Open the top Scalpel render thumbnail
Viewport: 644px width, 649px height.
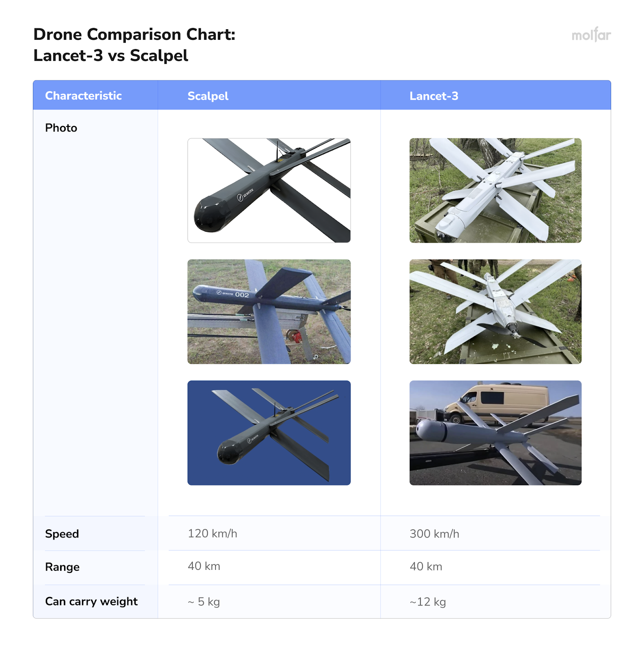coord(269,190)
